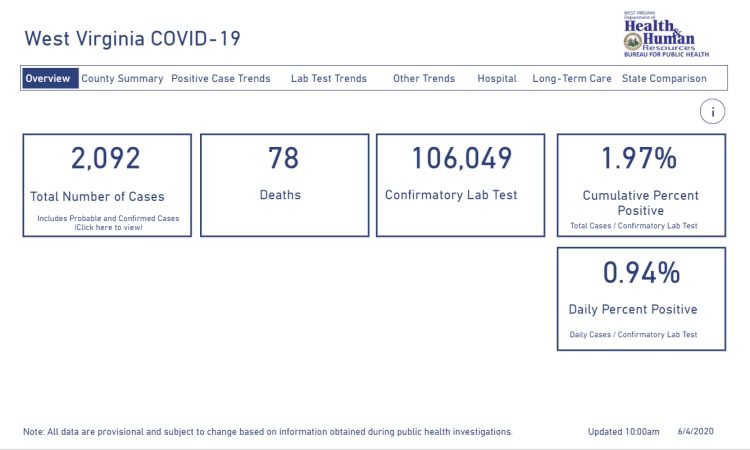750x450 pixels.
Task: Select the Hospital tab
Action: pyautogui.click(x=497, y=78)
